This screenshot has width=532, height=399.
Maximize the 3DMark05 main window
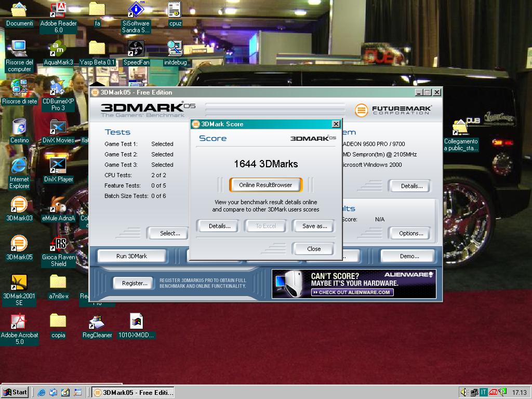coord(428,92)
